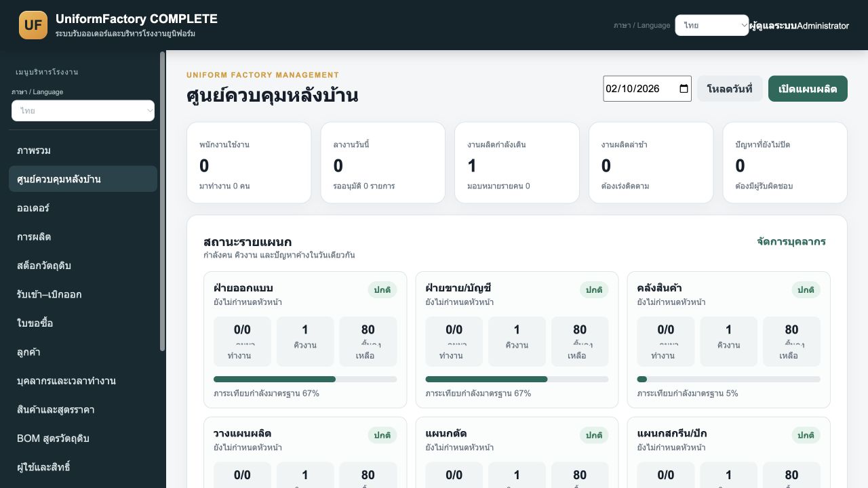
Task: Click คลังสินค้า progress bar
Action: pyautogui.click(x=729, y=379)
